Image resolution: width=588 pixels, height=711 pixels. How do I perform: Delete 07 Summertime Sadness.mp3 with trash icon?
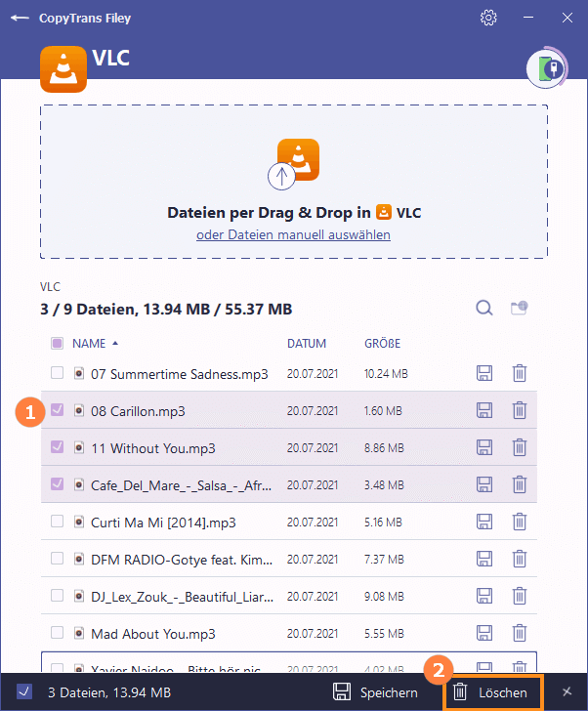520,373
